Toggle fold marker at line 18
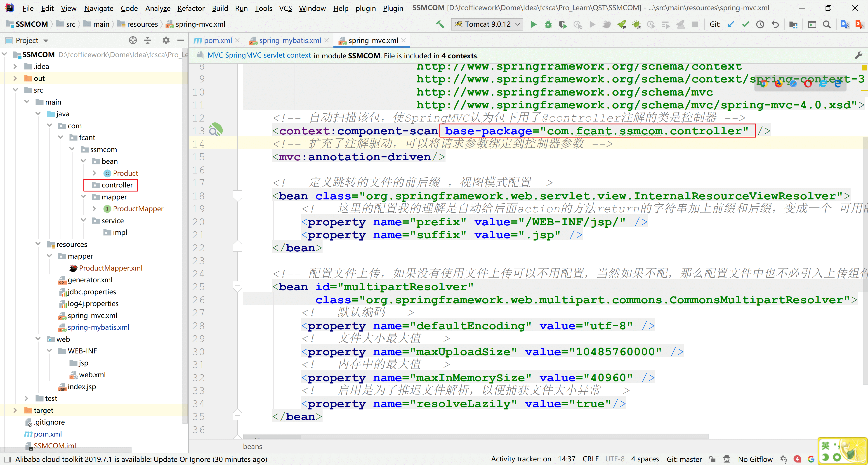The width and height of the screenshot is (868, 465). point(237,196)
